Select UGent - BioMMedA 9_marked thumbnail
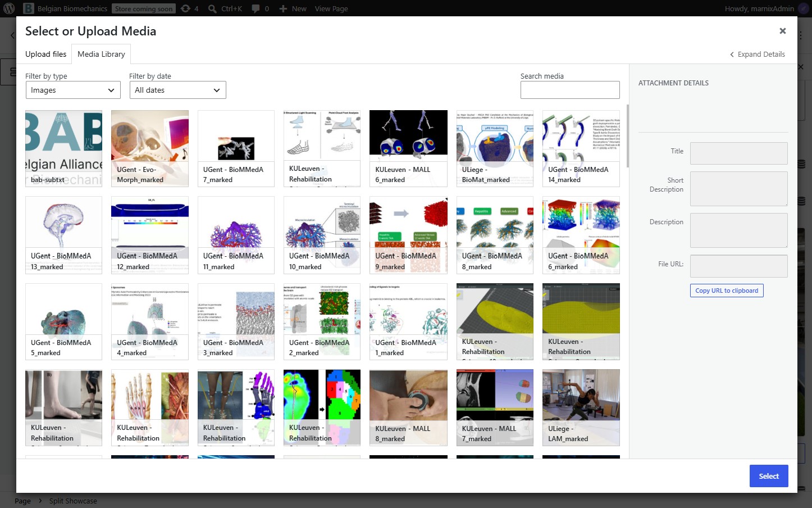 coord(408,235)
